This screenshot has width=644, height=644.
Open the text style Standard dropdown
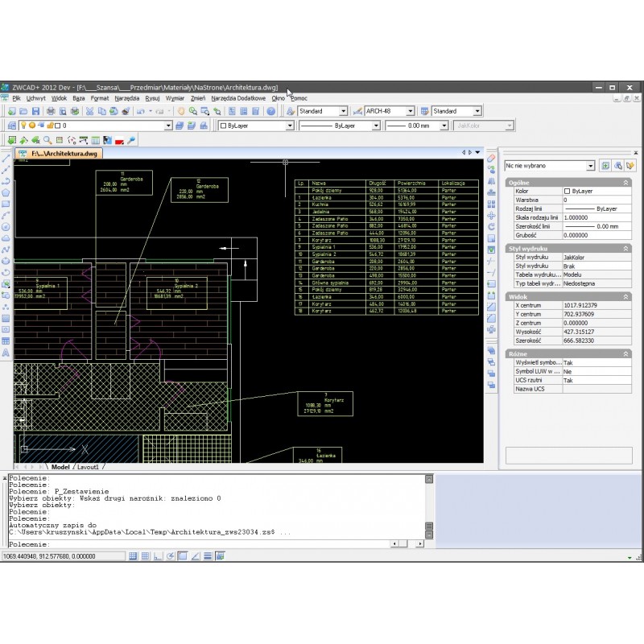(344, 111)
